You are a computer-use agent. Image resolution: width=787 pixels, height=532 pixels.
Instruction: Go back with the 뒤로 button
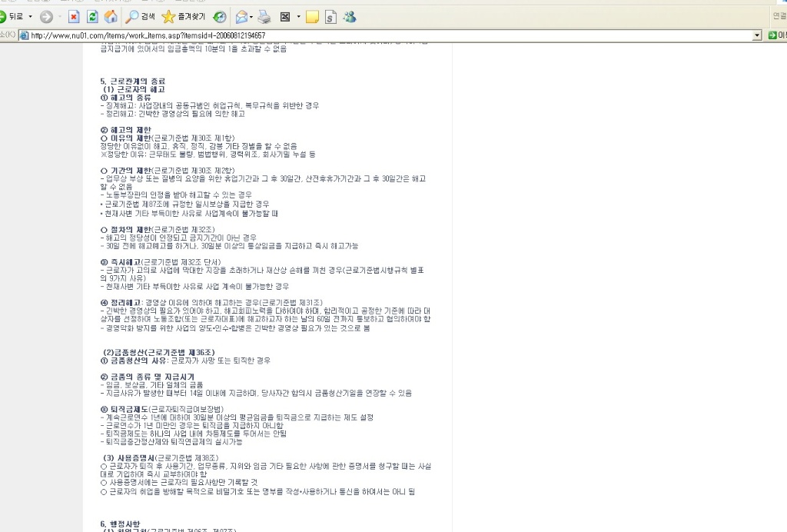[11, 17]
